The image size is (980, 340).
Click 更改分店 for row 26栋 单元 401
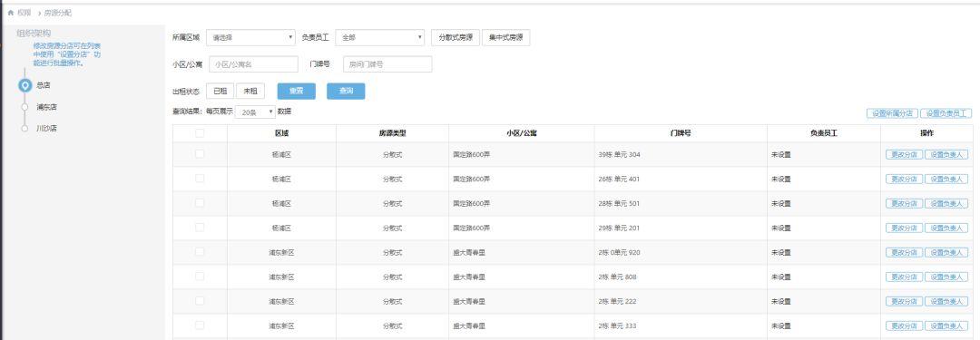[x=904, y=179]
